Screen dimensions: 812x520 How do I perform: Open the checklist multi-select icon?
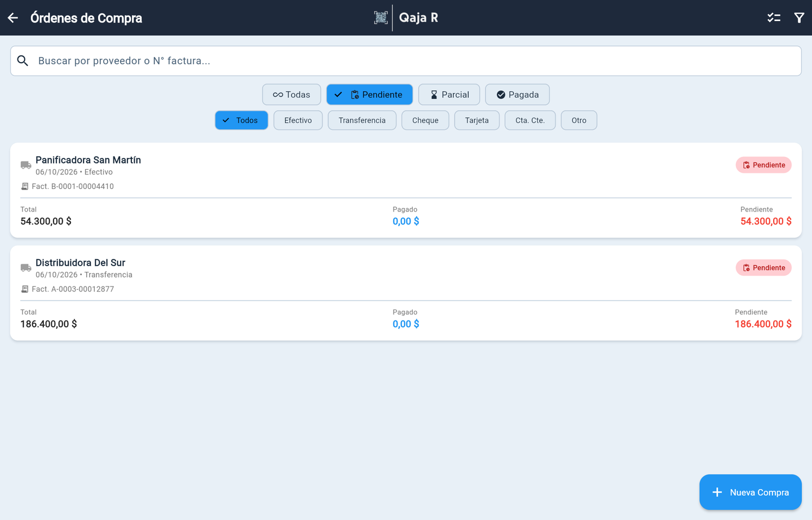pyautogui.click(x=774, y=18)
